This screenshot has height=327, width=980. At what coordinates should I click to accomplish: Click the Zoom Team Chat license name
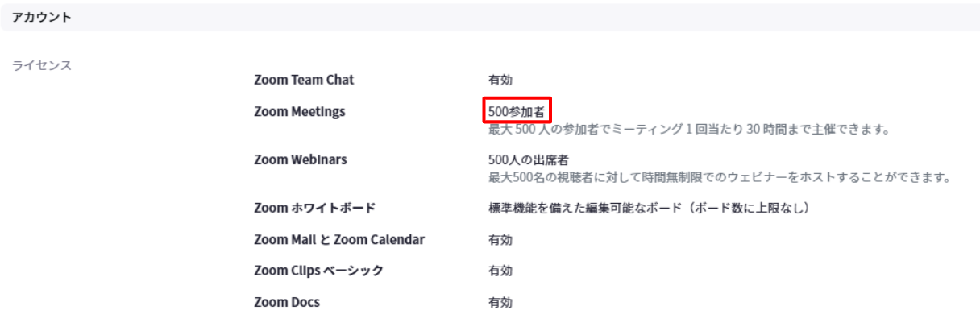click(x=304, y=80)
